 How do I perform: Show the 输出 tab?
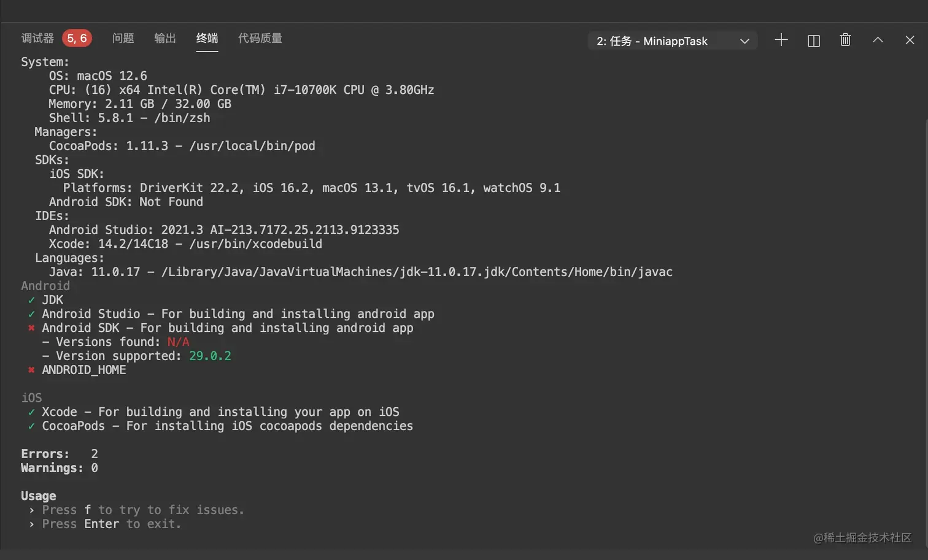point(164,39)
